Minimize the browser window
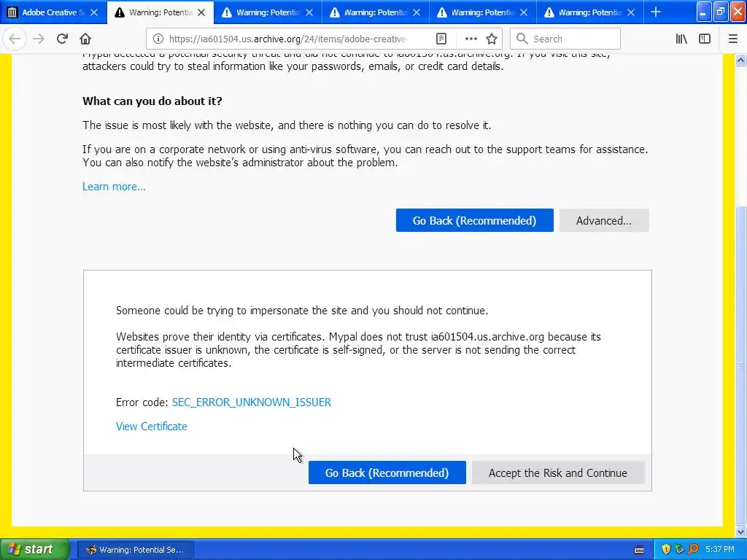 (x=704, y=12)
